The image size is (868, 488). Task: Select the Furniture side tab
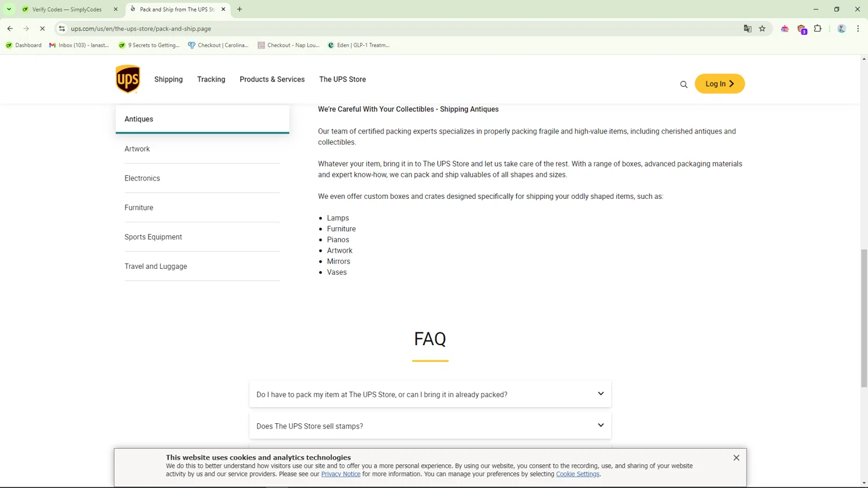pyautogui.click(x=202, y=208)
